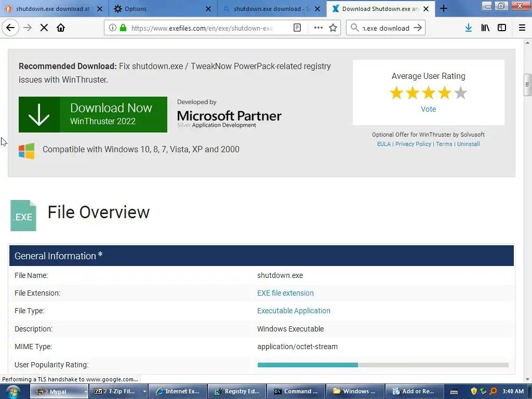This screenshot has width=532, height=399.
Task: Open the Uninstall link
Action: coord(468,144)
